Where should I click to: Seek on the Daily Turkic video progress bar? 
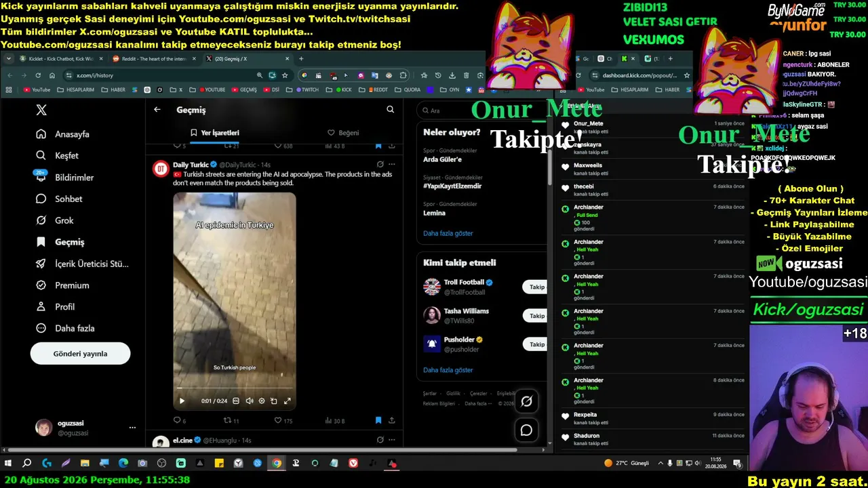(235, 388)
